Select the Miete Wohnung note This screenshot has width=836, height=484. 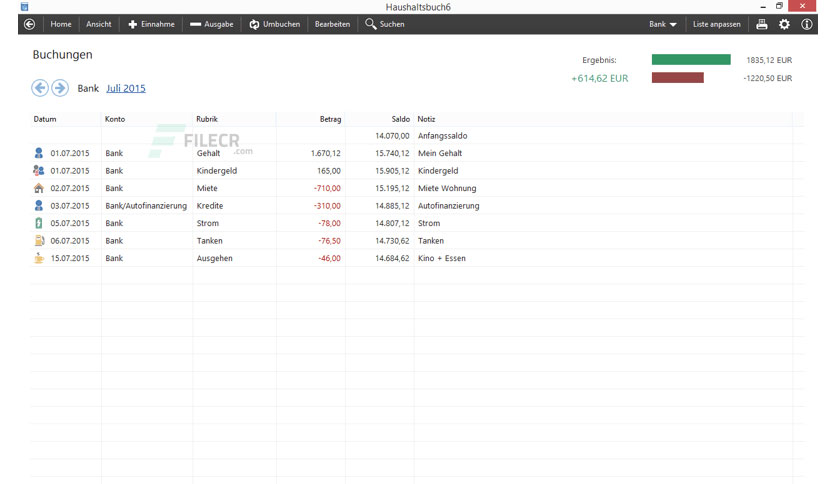(447, 188)
